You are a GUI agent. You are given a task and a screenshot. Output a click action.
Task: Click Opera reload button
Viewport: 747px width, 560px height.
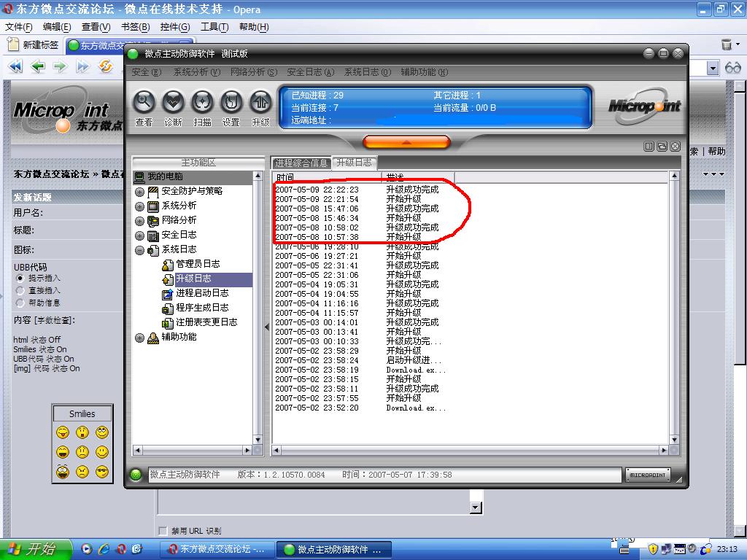click(106, 66)
